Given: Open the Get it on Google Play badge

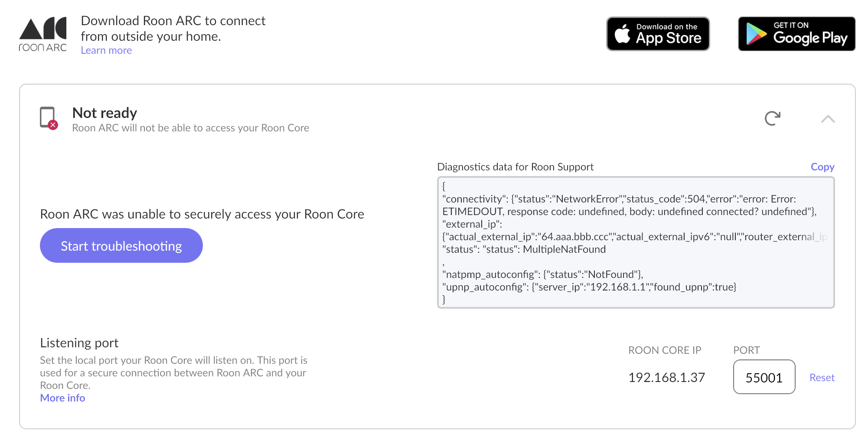Looking at the screenshot, I should point(796,34).
